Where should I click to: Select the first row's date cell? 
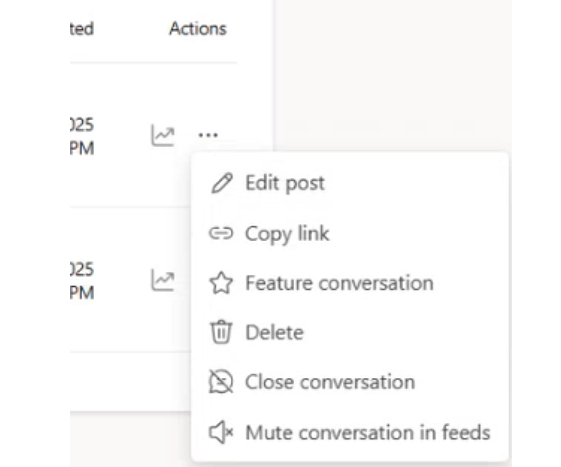coord(82,136)
